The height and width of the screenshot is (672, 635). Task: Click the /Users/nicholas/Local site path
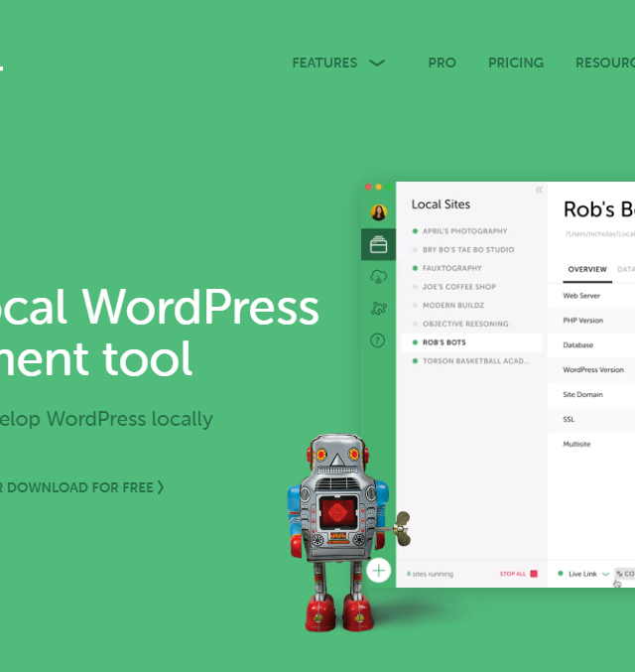coord(600,233)
